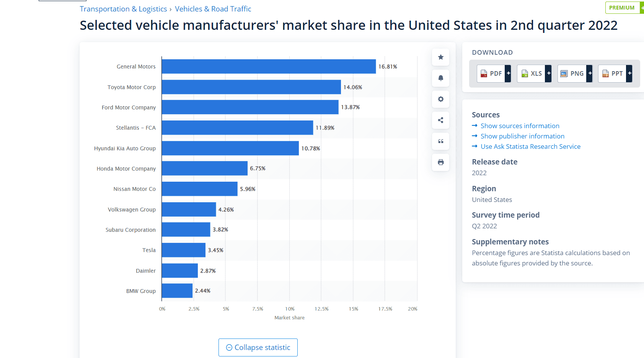Click the 11.89% value label
This screenshot has height=358, width=644.
tap(325, 128)
